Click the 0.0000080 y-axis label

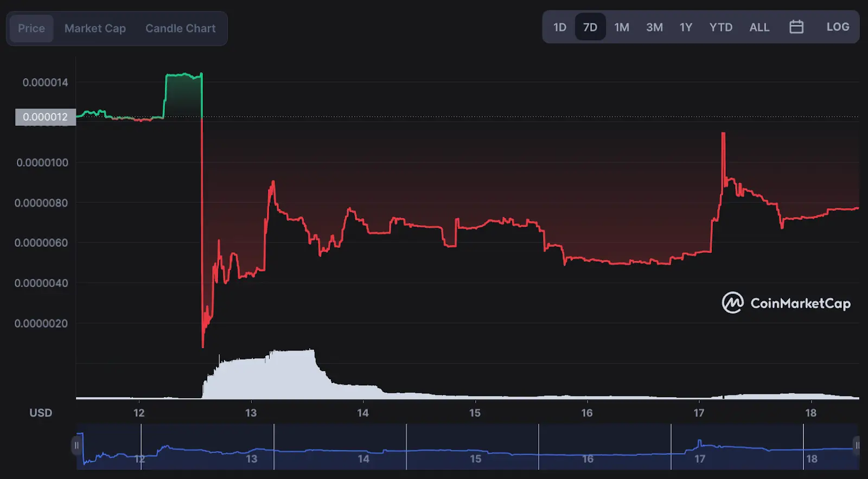point(41,203)
